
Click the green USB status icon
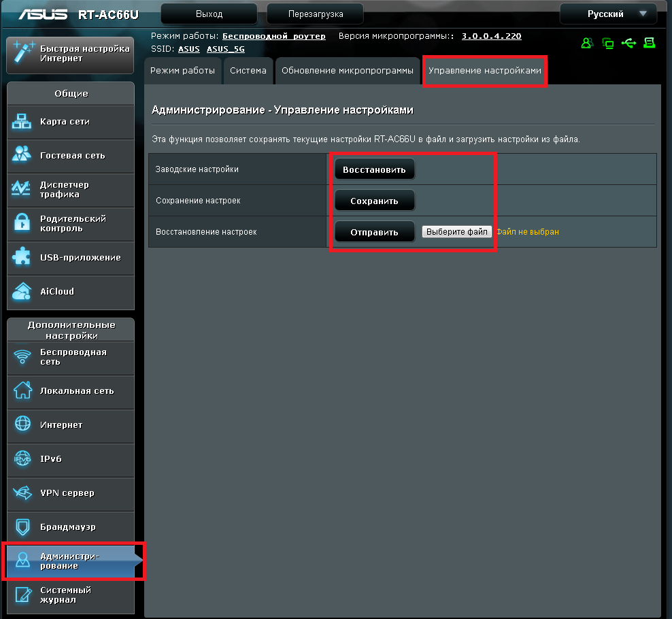628,43
